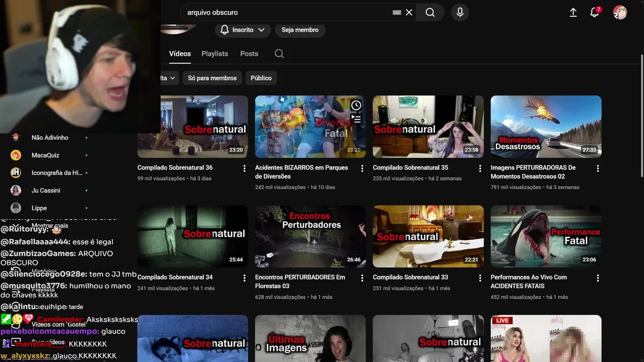Open the upload video icon
The height and width of the screenshot is (362, 644).
coord(573,13)
